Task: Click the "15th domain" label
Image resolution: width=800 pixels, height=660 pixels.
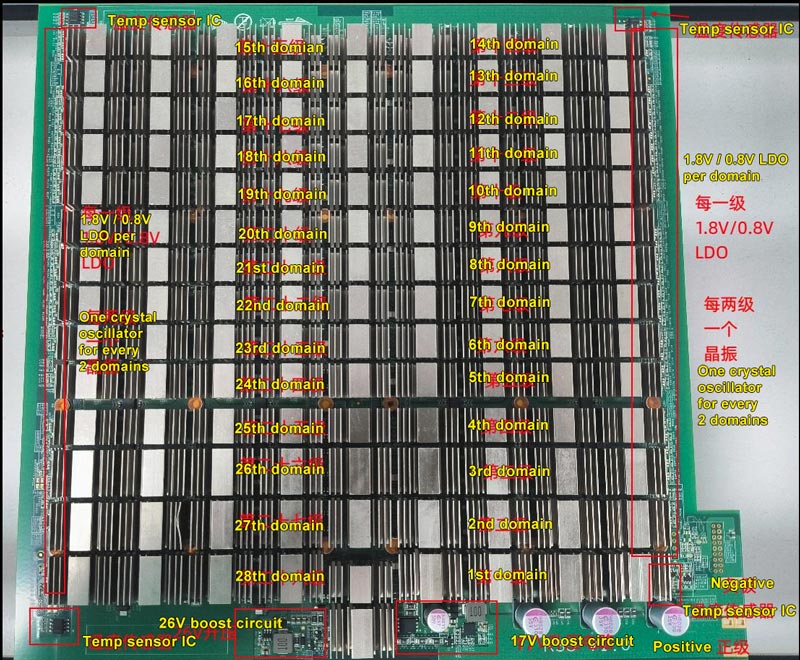Action: tap(279, 47)
